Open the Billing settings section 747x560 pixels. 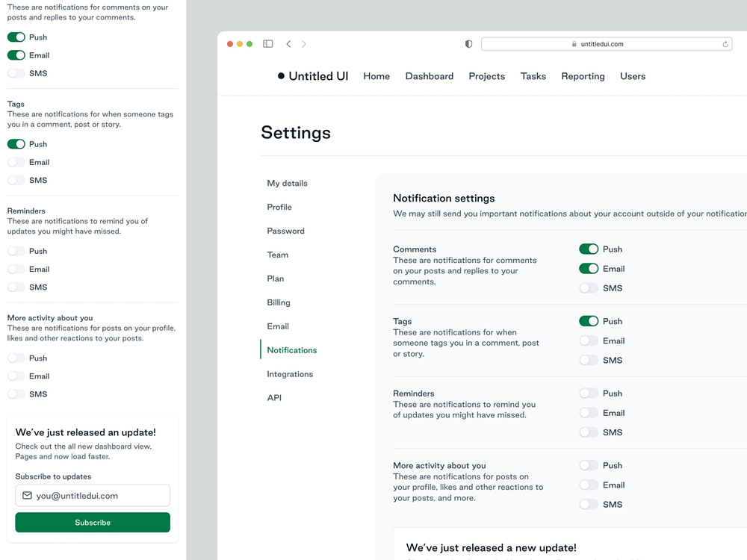coord(279,302)
